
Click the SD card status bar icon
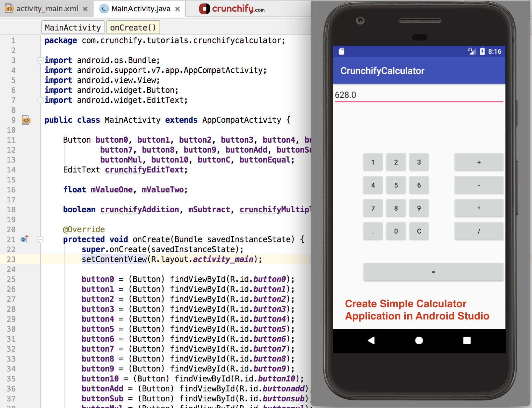[x=342, y=51]
